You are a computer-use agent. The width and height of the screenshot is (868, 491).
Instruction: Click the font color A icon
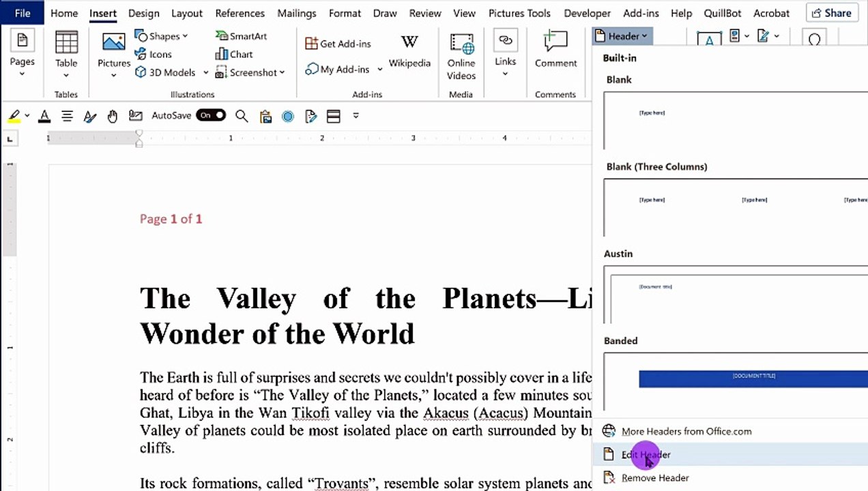coord(44,116)
